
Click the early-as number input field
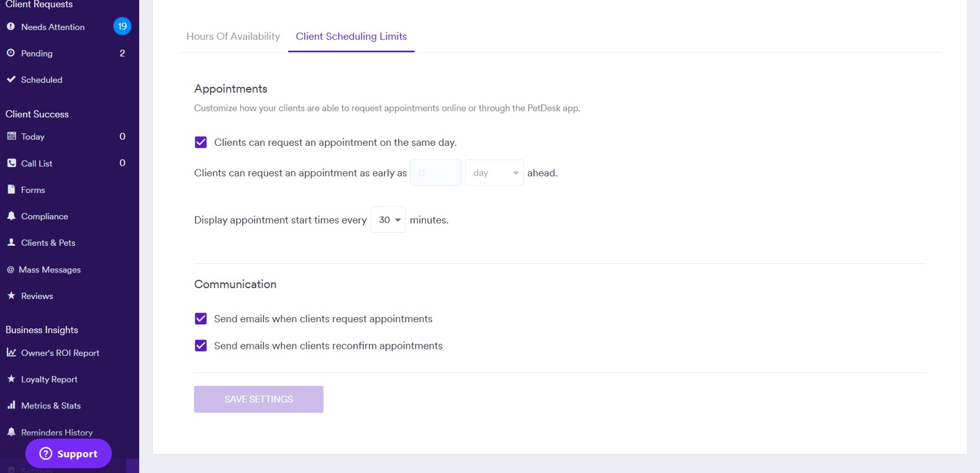[x=436, y=173]
